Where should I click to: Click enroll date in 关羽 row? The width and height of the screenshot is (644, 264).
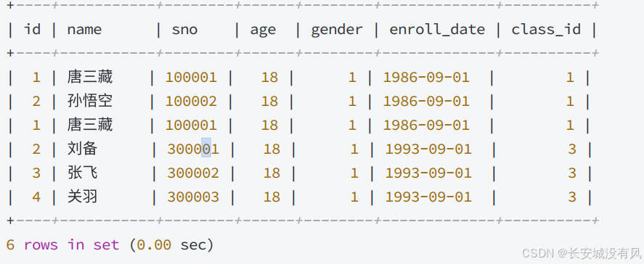pos(428,197)
